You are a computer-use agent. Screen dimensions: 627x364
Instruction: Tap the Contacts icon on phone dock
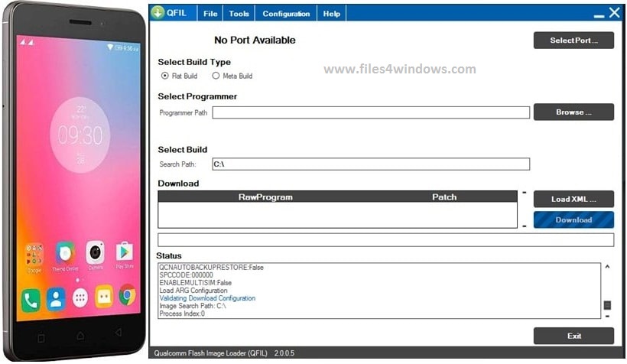tap(56, 299)
